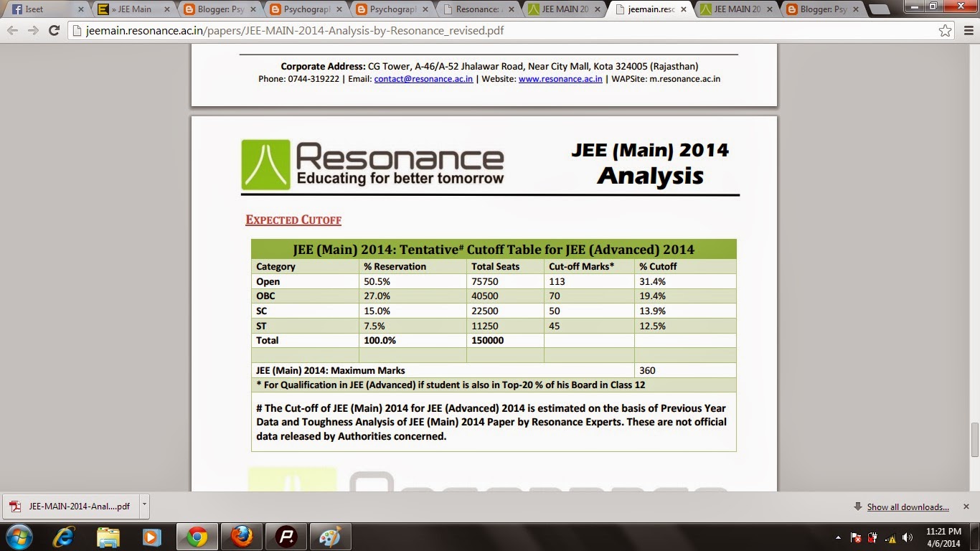Bookmark this page with the star icon
980x551 pixels.
(946, 31)
